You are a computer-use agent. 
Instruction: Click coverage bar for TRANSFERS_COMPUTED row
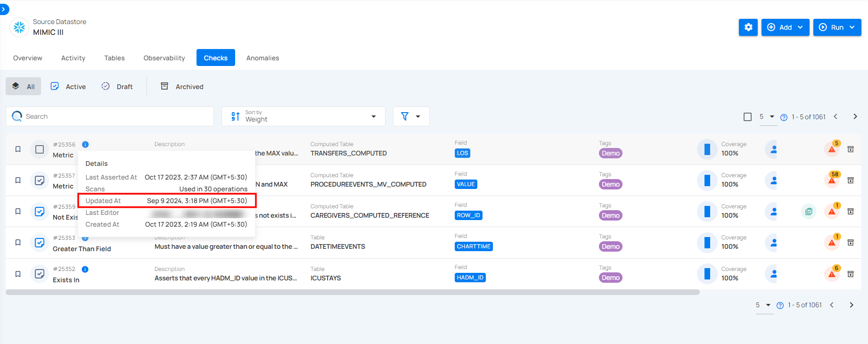[707, 149]
